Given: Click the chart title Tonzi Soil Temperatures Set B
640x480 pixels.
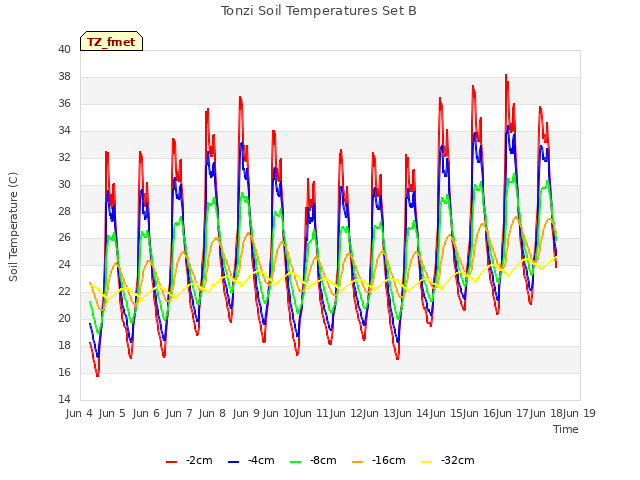Looking at the screenshot, I should tap(318, 11).
